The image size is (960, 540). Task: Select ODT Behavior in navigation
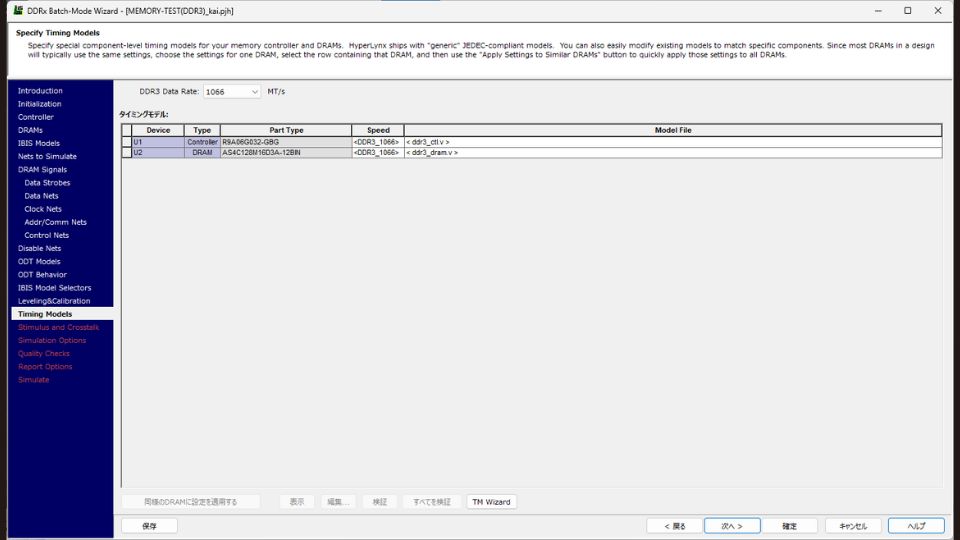click(42, 274)
